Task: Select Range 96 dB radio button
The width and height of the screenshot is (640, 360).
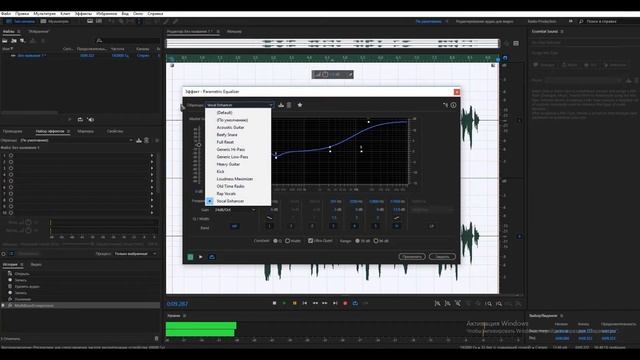Action: pyautogui.click(x=376, y=241)
